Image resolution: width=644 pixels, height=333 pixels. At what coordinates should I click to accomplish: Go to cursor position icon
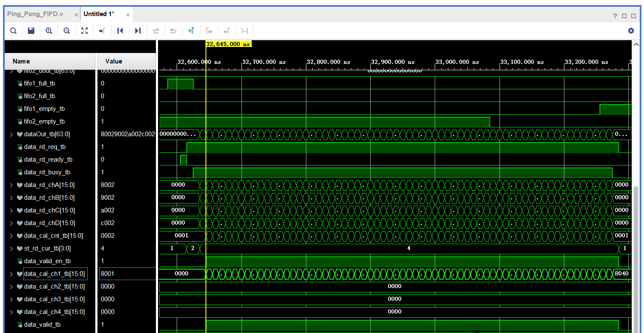pyautogui.click(x=102, y=30)
